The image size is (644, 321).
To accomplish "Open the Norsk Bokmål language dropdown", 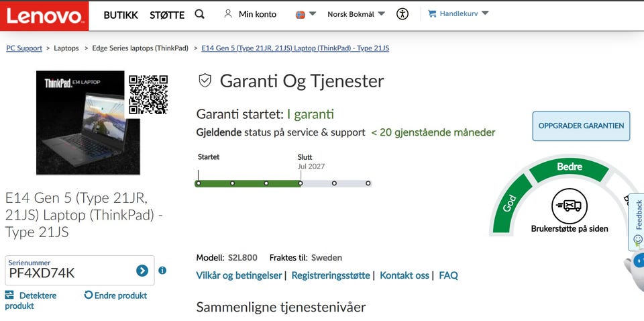I will 356,14.
